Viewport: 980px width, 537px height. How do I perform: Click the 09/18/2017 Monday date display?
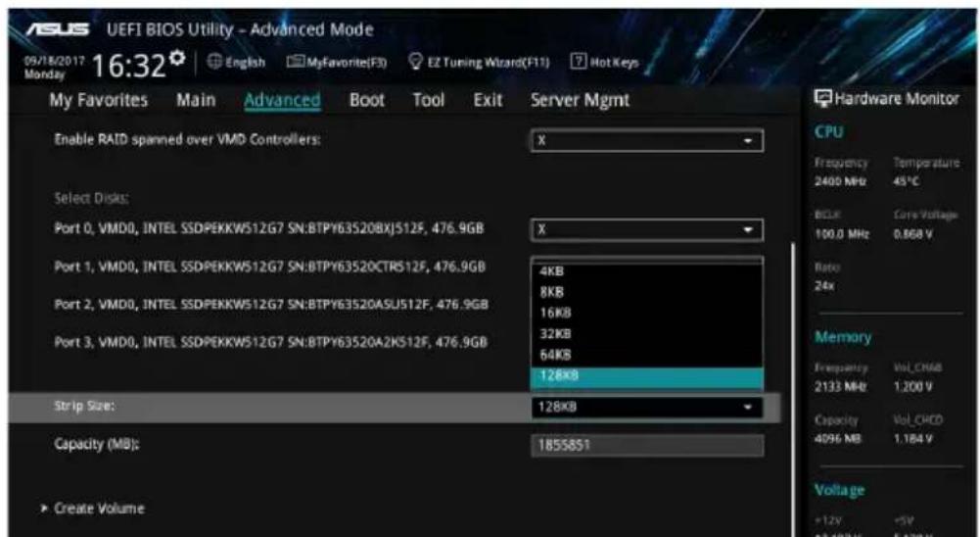[55, 67]
